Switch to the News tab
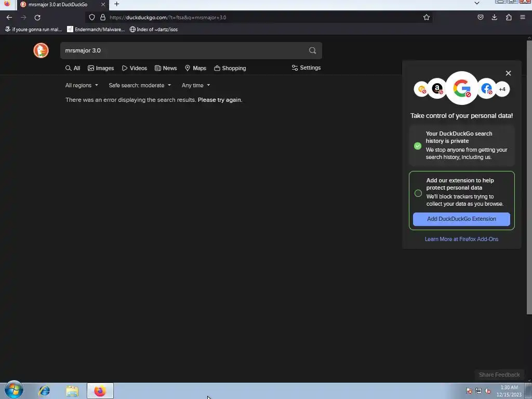Image resolution: width=532 pixels, height=399 pixels. pyautogui.click(x=166, y=68)
